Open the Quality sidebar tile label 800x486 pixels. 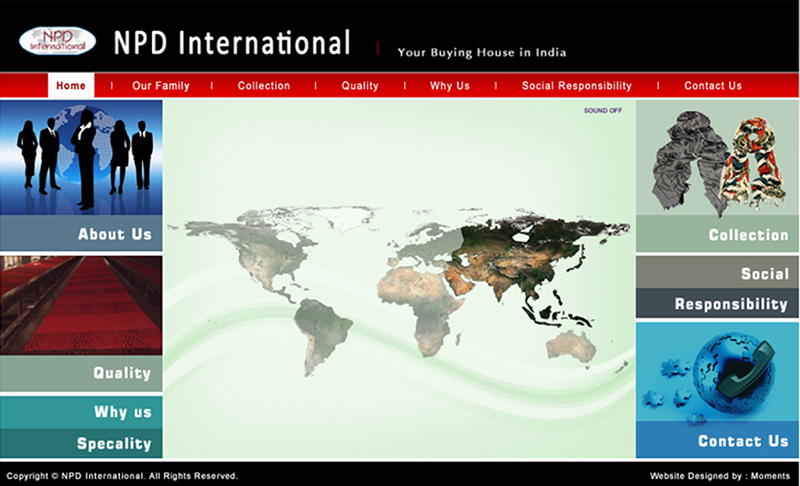coord(81,373)
